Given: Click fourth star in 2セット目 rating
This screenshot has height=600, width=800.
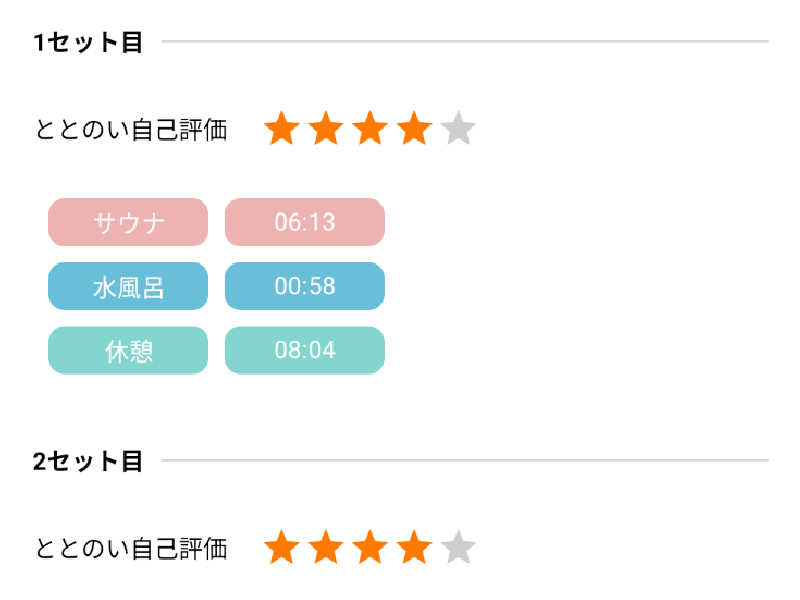Looking at the screenshot, I should (414, 548).
